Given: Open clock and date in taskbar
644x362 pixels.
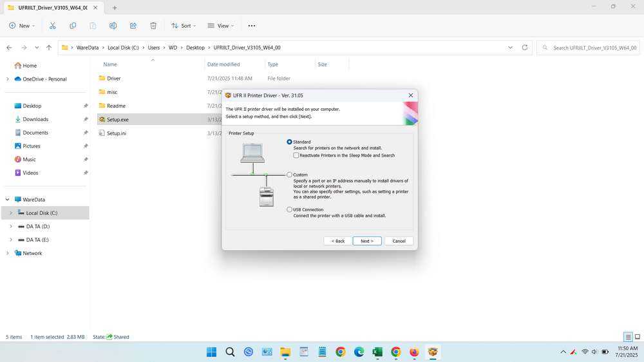Looking at the screenshot, I should [627, 352].
